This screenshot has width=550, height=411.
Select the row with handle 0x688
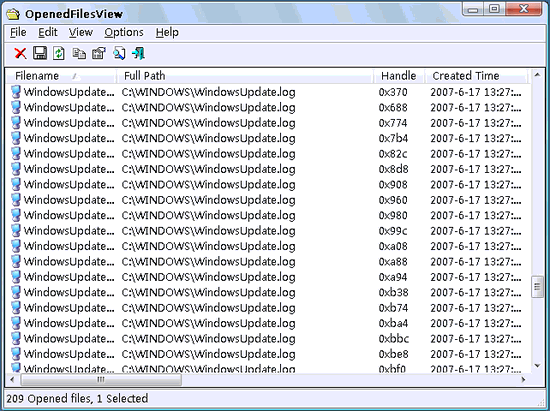pos(269,107)
